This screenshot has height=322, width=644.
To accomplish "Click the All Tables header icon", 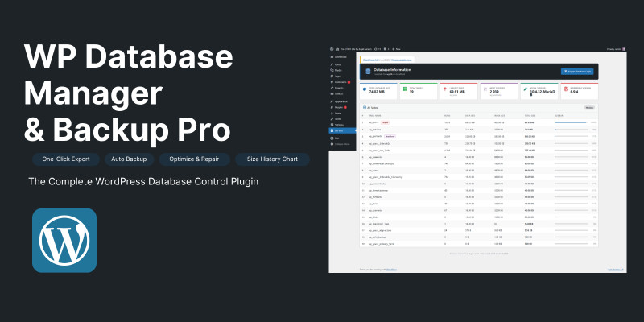I will coord(365,108).
